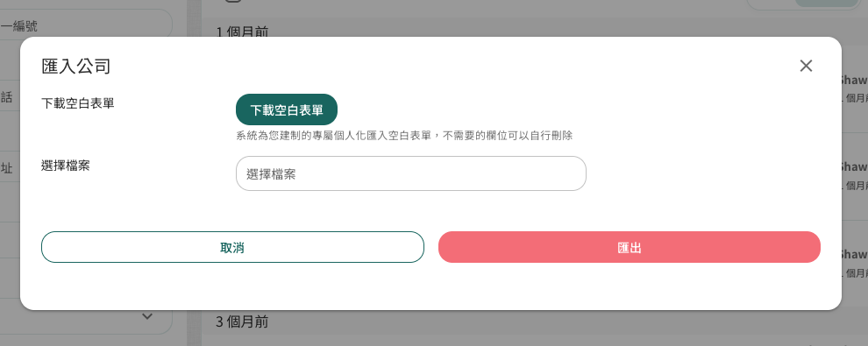Click the 選擇檔案 file input field

coord(410,173)
